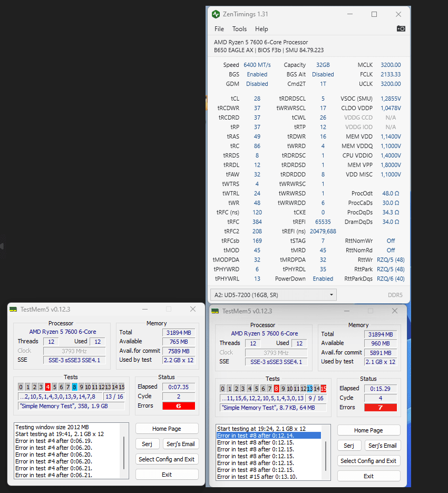Click the RttParkDqs RZQ/6 (40) value
This screenshot has height=493, width=448.
(391, 278)
